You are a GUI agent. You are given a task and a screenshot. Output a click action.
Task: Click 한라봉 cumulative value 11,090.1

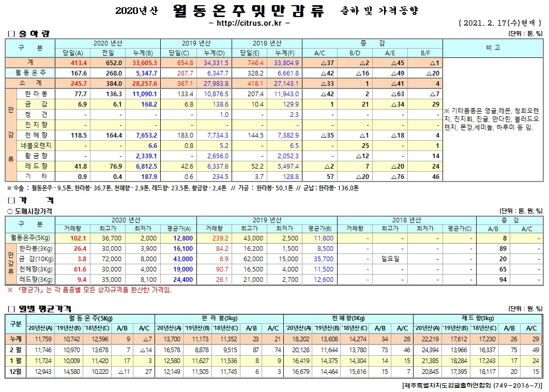click(144, 95)
